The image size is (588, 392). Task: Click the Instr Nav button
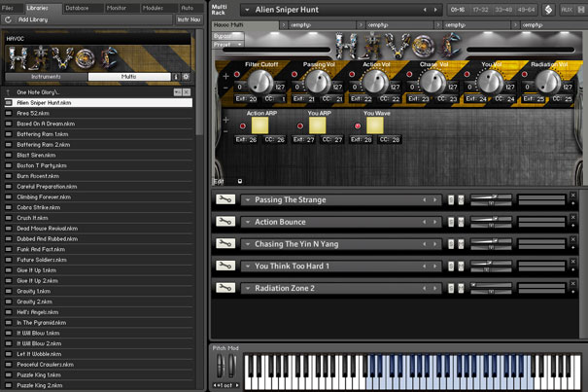click(x=188, y=19)
